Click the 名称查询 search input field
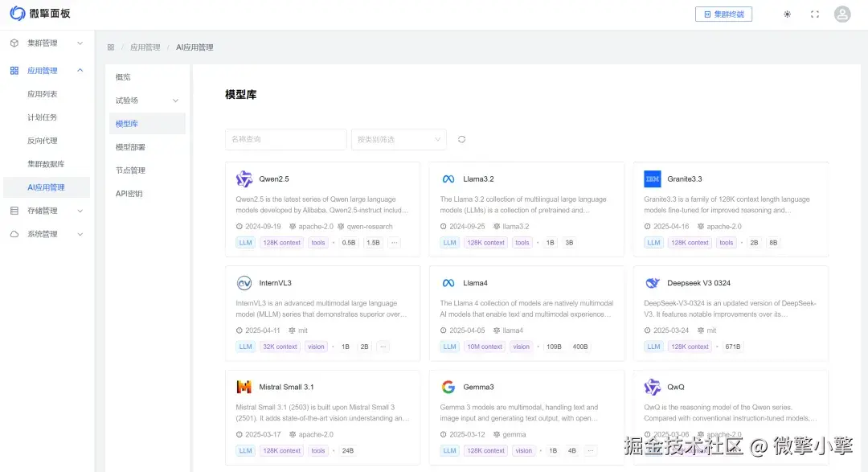868x472 pixels. (x=285, y=139)
